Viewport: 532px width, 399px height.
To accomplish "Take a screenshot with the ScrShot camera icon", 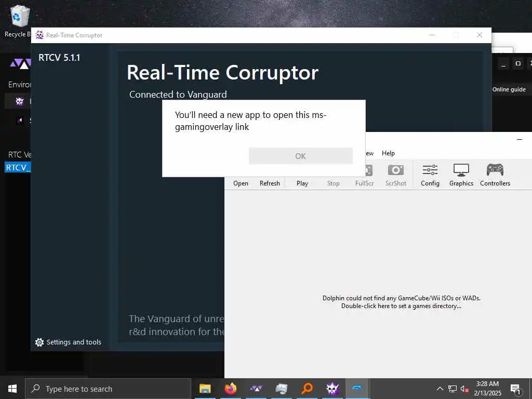I will 395,170.
